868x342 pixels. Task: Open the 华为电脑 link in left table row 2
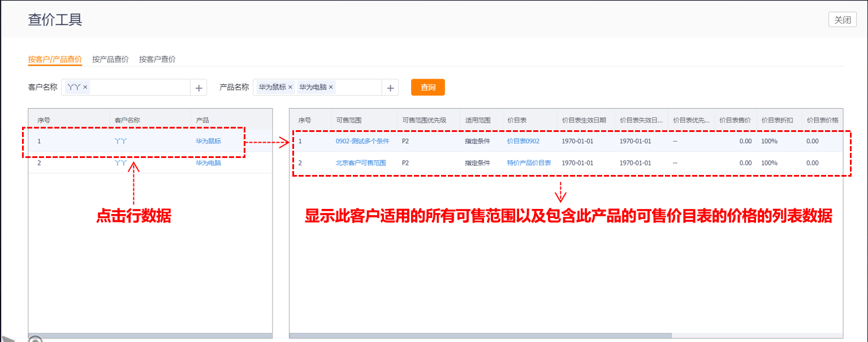208,163
